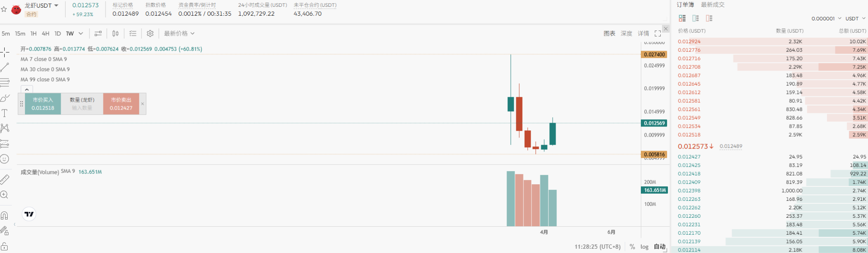Click the 市价买入 market buy button
This screenshot has height=253, width=868.
point(43,104)
